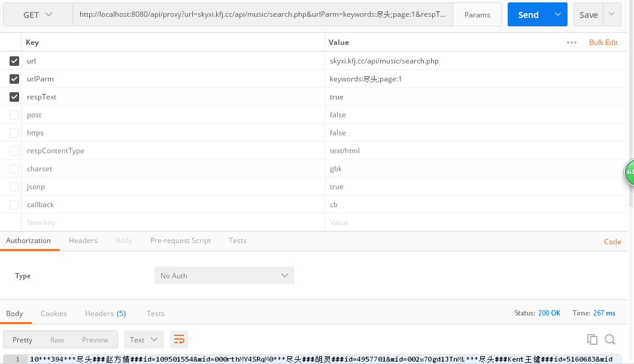Click the search response magnifier icon
Viewport: 634px width, 364px height.
point(610,339)
